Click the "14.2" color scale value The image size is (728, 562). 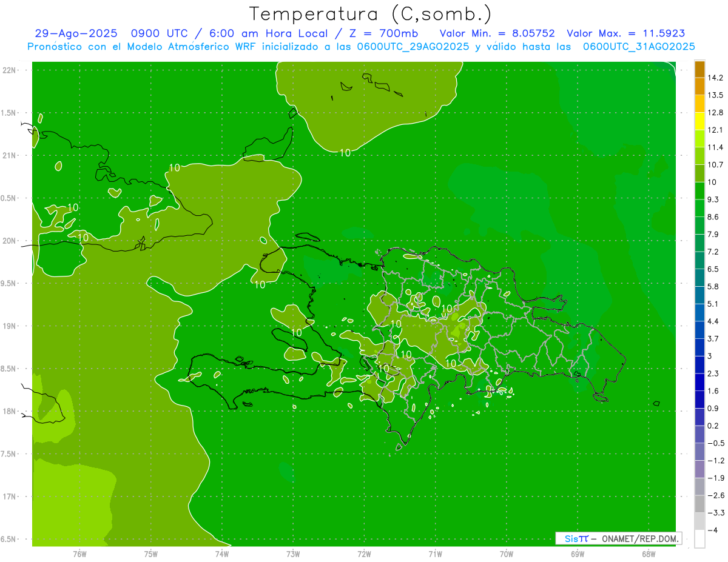(x=715, y=78)
